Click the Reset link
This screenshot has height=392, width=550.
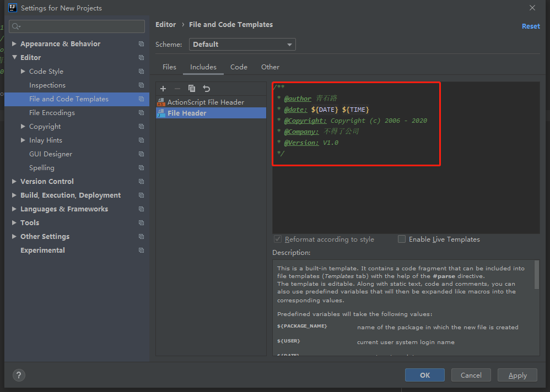tap(531, 26)
